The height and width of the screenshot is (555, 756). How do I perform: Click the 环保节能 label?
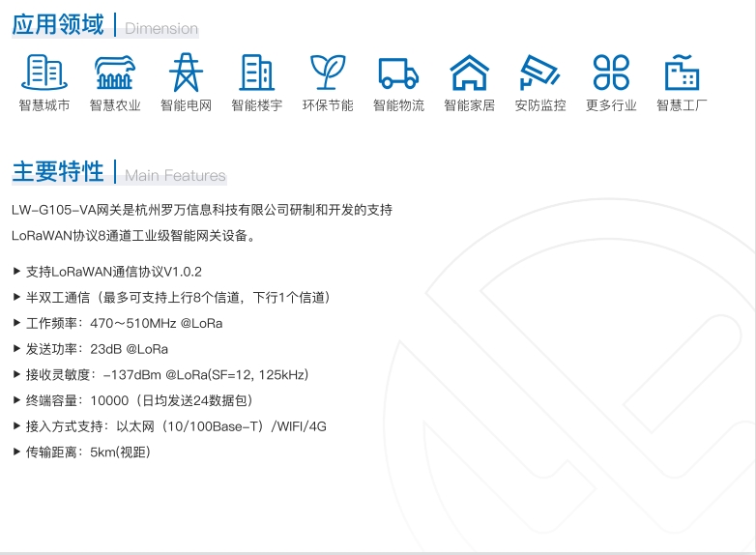(328, 105)
